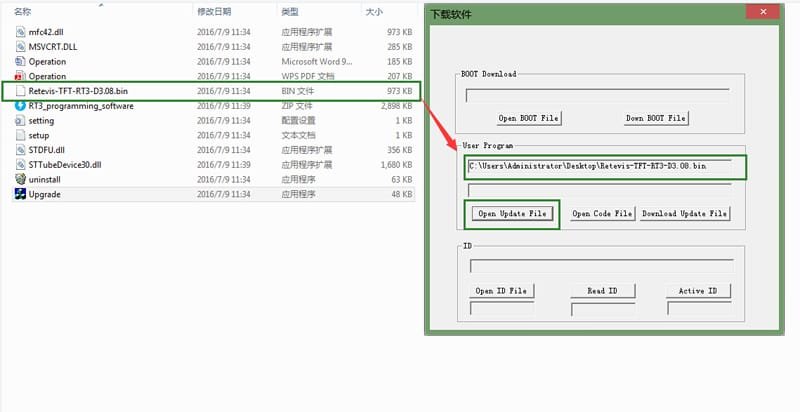The image size is (800, 412).
Task: Click the wide ID file path field
Action: 602,266
